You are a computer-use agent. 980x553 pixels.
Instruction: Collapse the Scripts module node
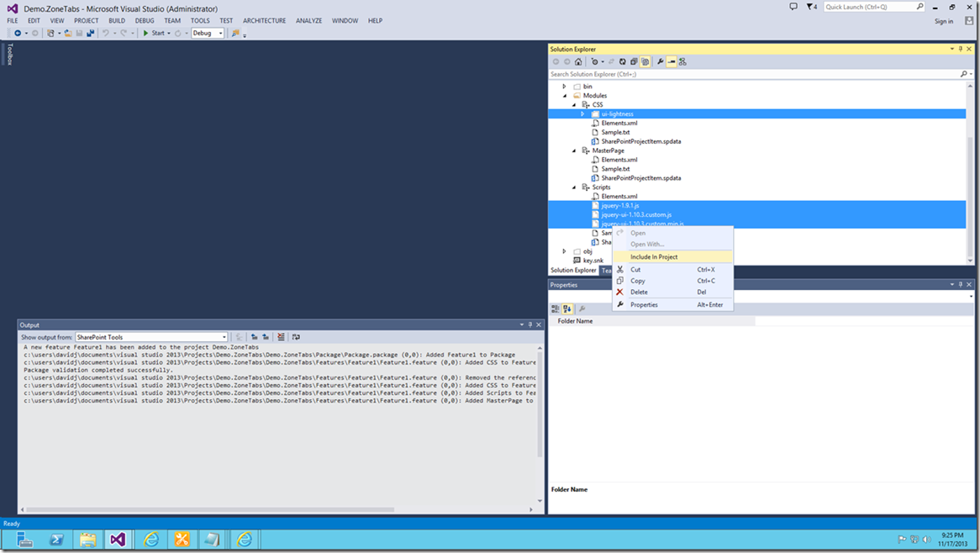tap(574, 187)
